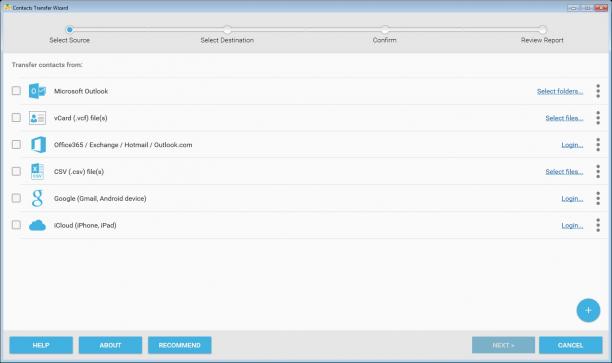Minimize the Contacts Transfer Wizard window
Image resolution: width=612 pixels, height=363 pixels.
click(573, 8)
